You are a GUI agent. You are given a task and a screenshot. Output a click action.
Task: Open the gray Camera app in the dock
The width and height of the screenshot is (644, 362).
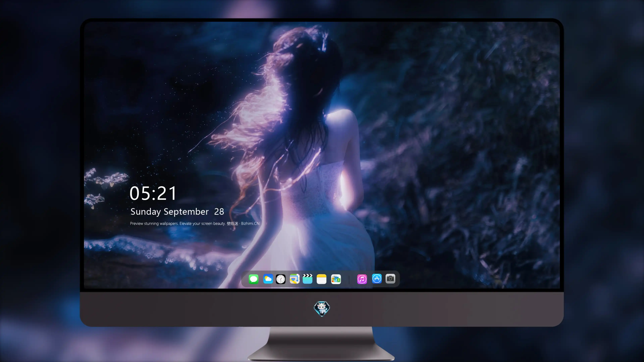390,279
